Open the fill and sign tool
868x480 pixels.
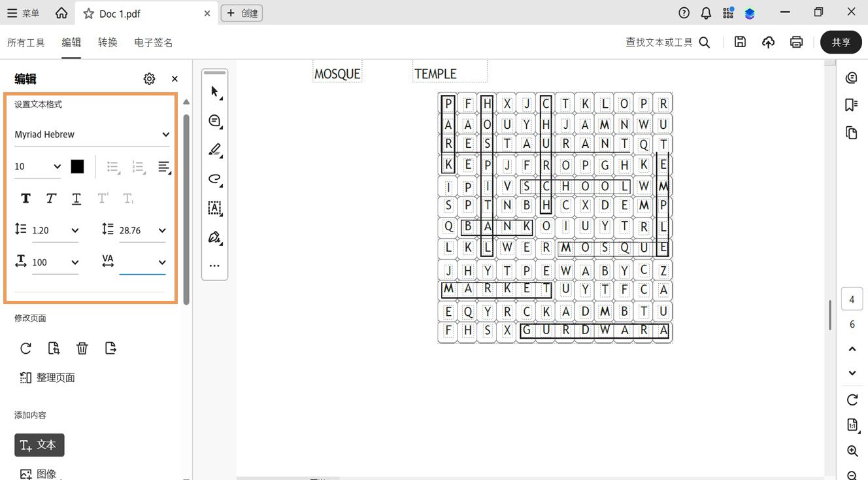[214, 237]
